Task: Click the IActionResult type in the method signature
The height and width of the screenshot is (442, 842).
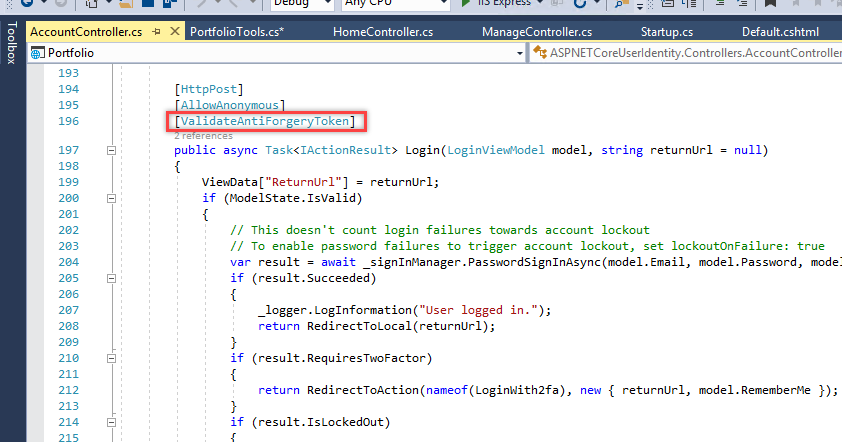Action: pos(346,150)
